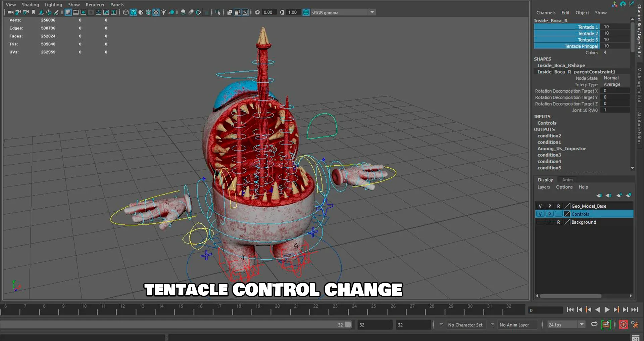
Task: Click the Node State Normal value
Action: pyautogui.click(x=611, y=78)
